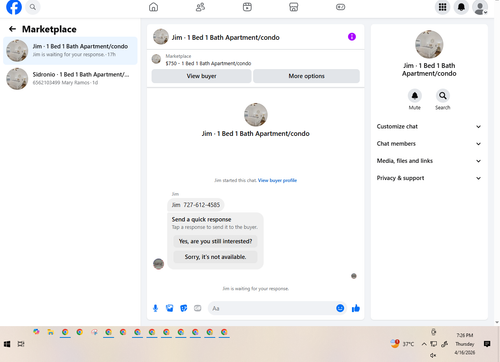Click the sender avatar beside quick response
Viewport: 500px width, 362px height.
(x=158, y=264)
